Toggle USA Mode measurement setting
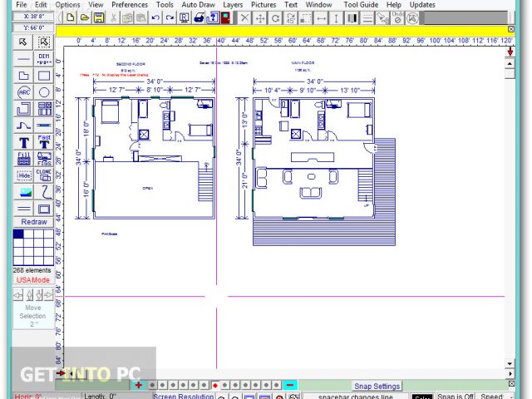The height and width of the screenshot is (399, 532). click(x=33, y=279)
